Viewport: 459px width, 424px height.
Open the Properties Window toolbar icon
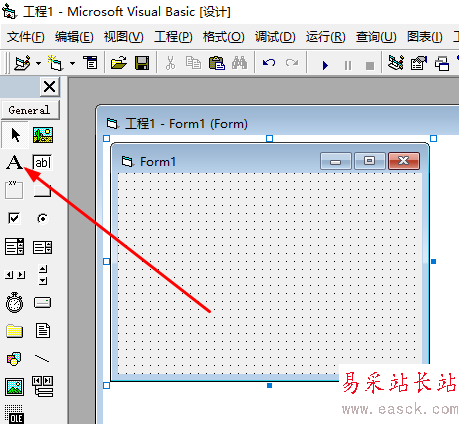(419, 63)
